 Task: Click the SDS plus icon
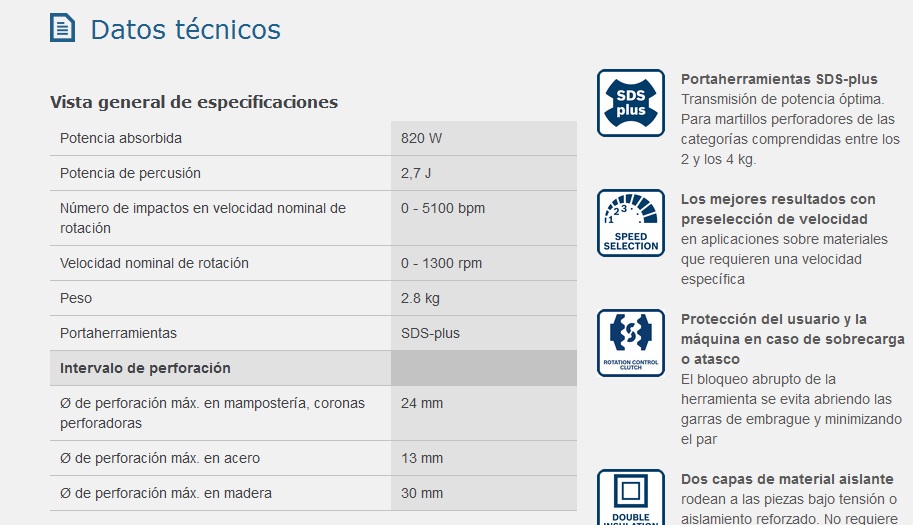(x=630, y=103)
